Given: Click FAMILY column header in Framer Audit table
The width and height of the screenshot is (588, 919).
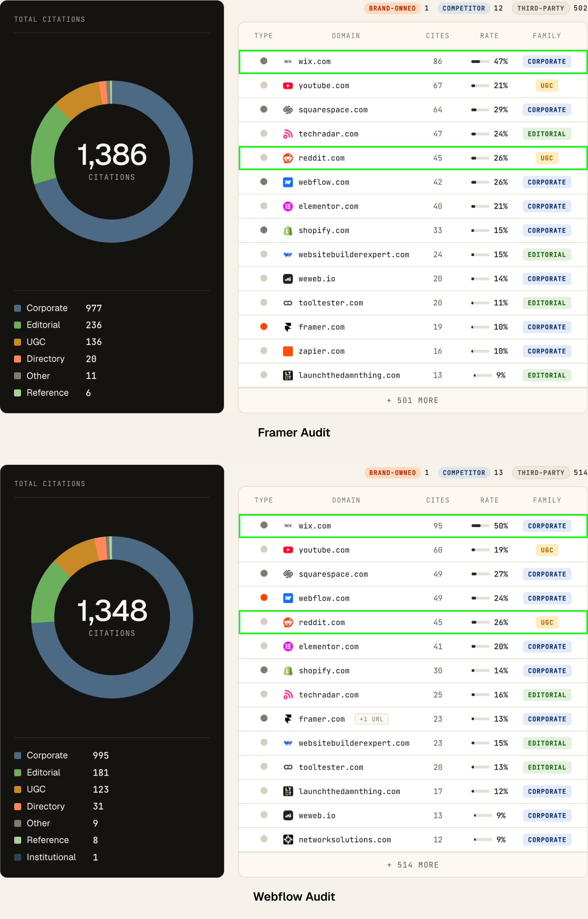Looking at the screenshot, I should [547, 36].
